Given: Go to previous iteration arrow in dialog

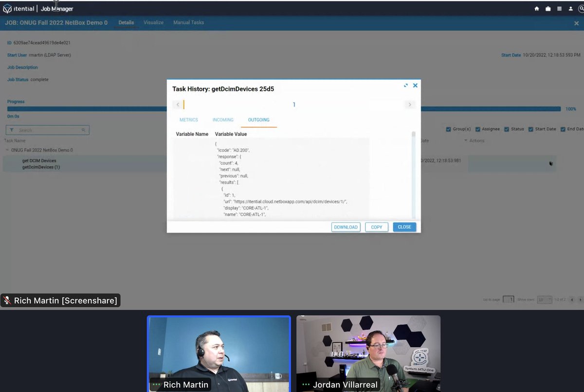Looking at the screenshot, I should click(x=178, y=105).
